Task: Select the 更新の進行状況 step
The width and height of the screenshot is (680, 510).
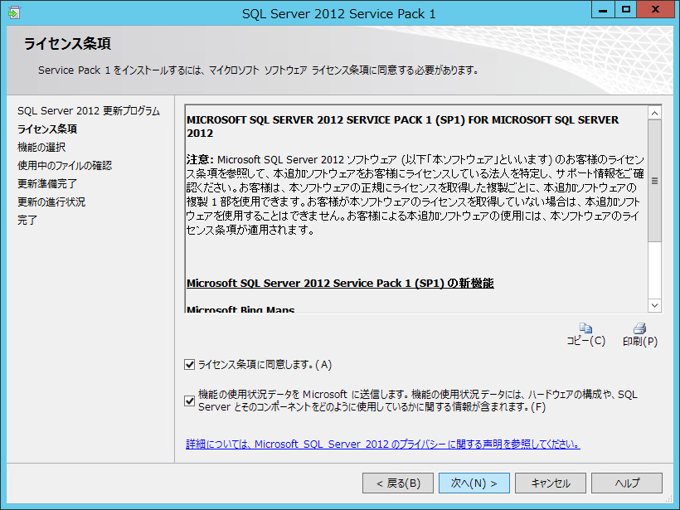Action: click(52, 202)
